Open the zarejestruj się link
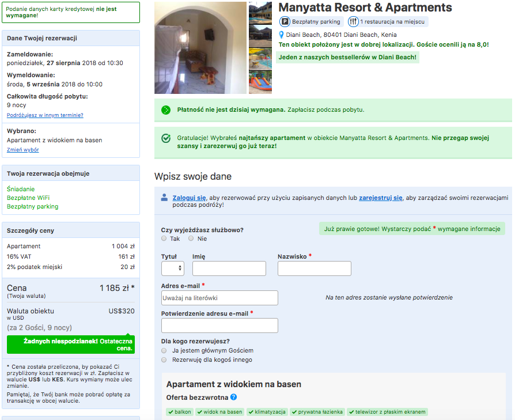This screenshot has height=420, width=515. [380, 198]
